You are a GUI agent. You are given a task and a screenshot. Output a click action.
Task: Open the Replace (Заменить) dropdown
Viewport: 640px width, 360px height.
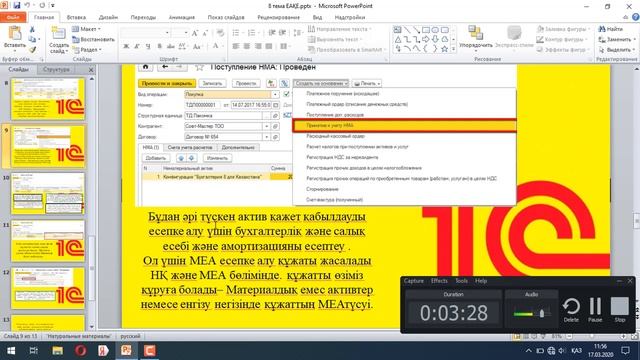[x=617, y=40]
